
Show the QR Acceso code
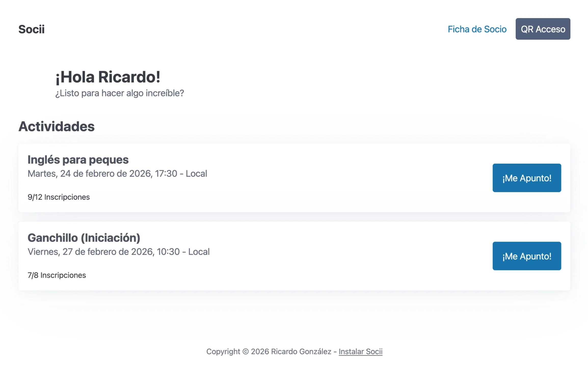click(543, 29)
